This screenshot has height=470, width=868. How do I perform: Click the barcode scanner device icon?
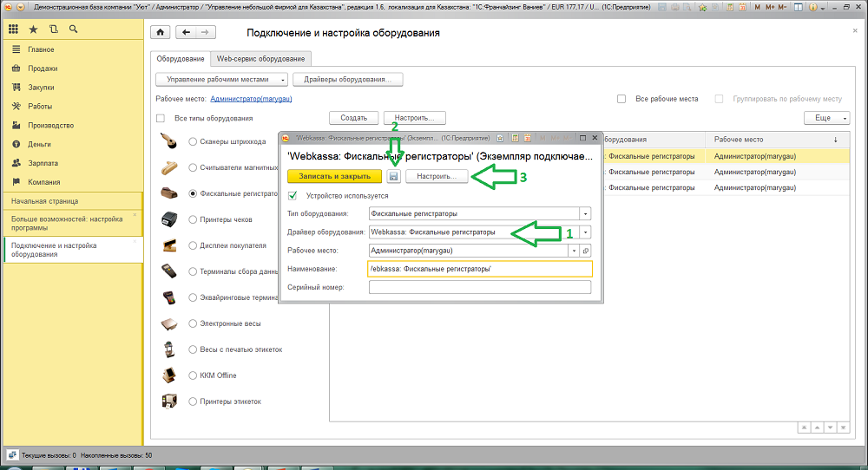(x=169, y=141)
